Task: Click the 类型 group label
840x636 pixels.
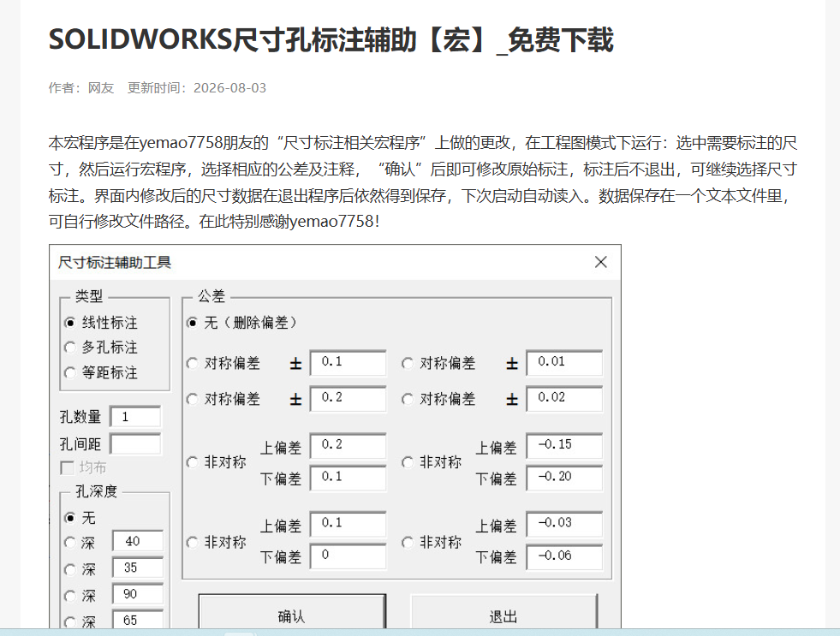Action: coord(88,296)
